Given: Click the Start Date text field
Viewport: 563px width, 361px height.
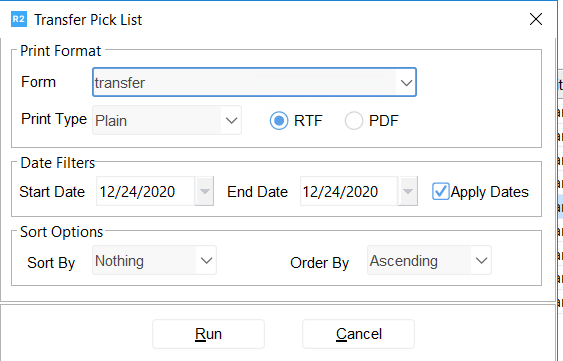Looking at the screenshot, I should tap(145, 191).
